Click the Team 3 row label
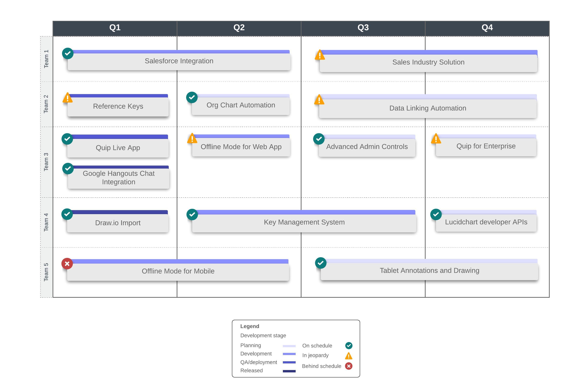 pos(46,162)
